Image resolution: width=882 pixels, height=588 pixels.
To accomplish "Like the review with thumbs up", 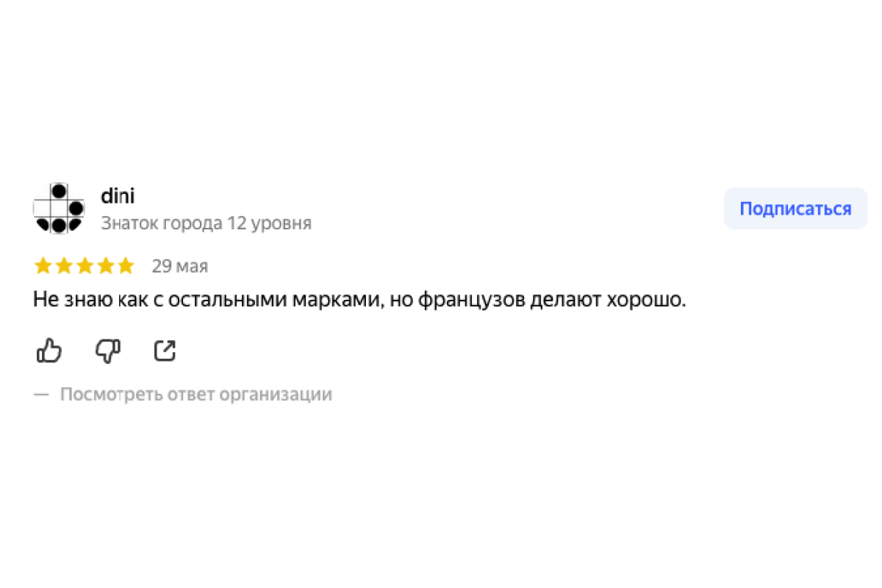I will [x=49, y=351].
